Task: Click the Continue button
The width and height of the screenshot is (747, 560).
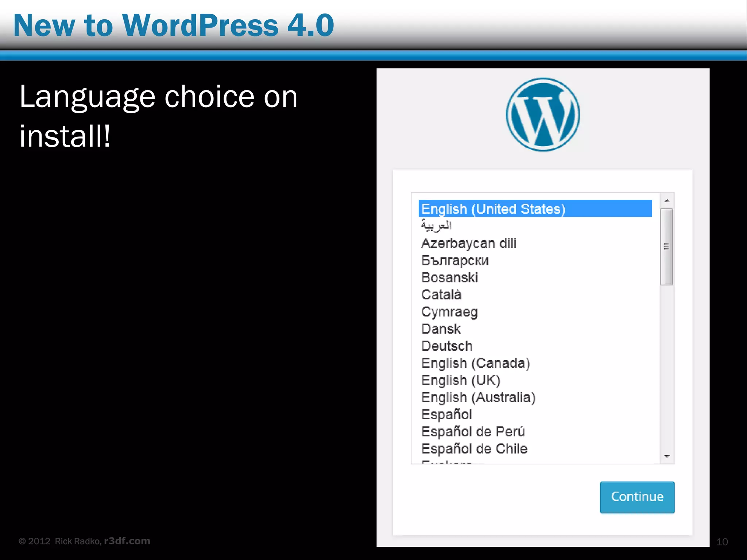Action: coord(637,497)
